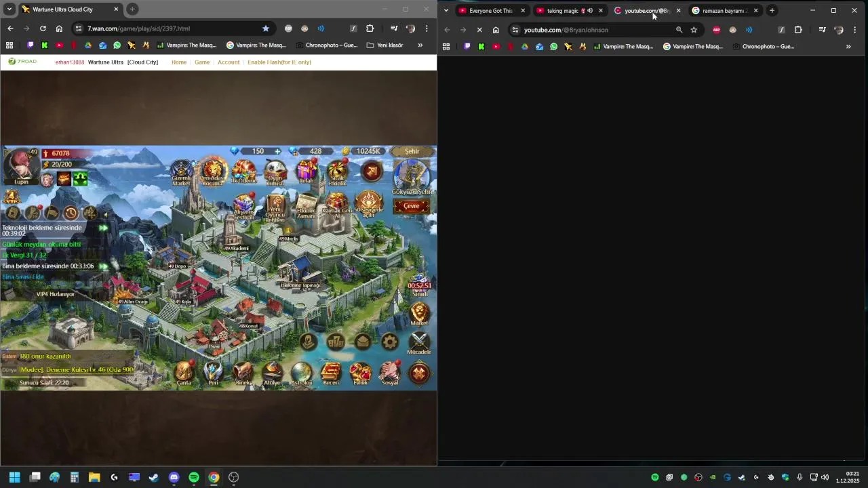Open the Gökyüzü Şehri round icon

tap(411, 177)
